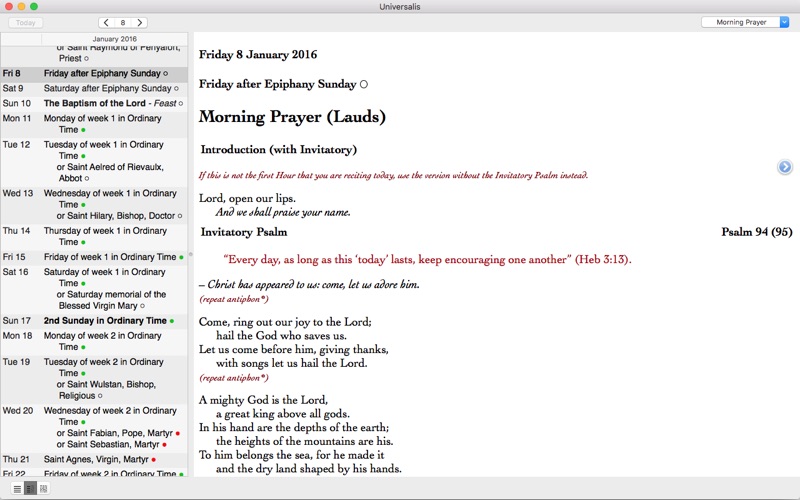This screenshot has width=800, height=500.
Task: Go to the previous day arrow
Action: pyautogui.click(x=106, y=22)
